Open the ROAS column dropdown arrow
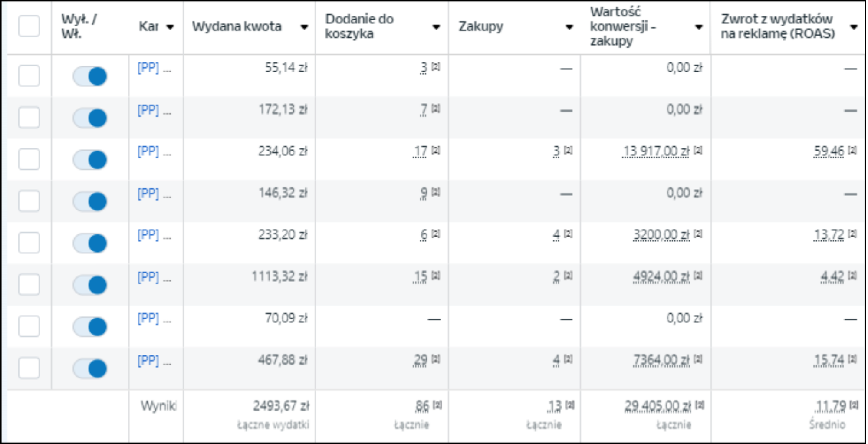 click(854, 27)
